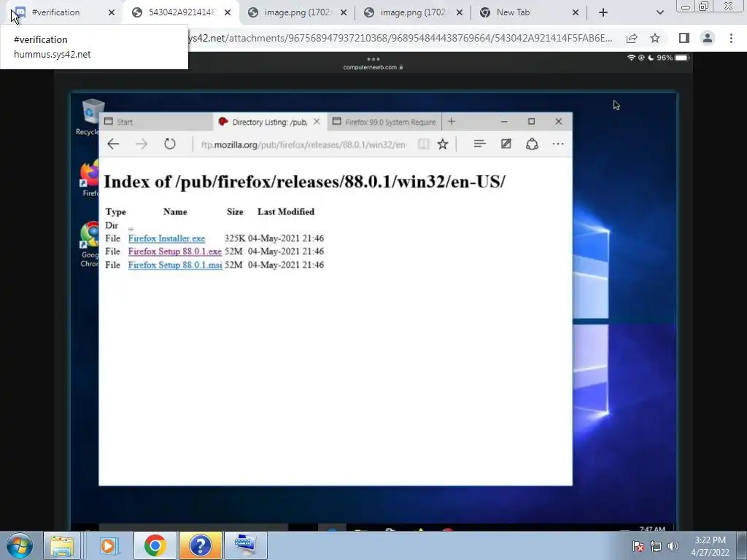Open the keyboard monitor taskbar program
The width and height of the screenshot is (747, 560).
245,545
